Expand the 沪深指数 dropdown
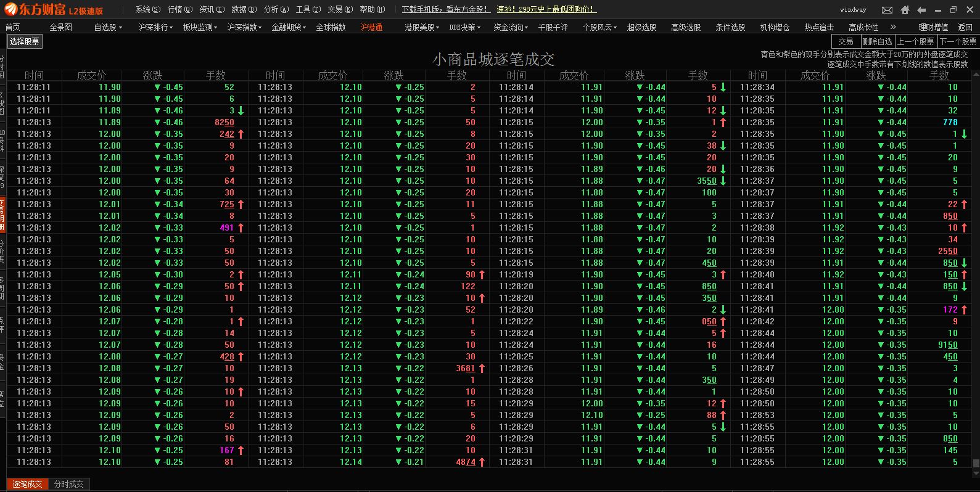 click(244, 27)
